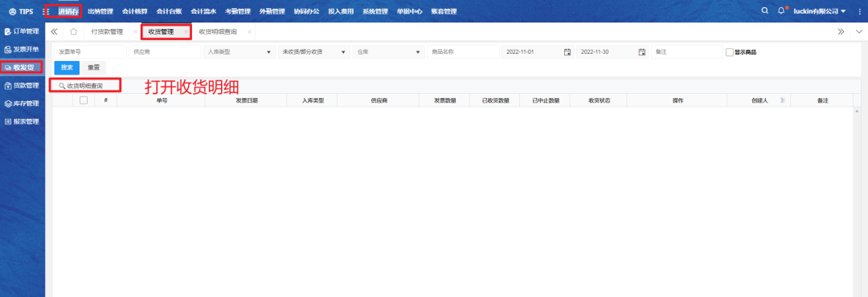Select the 协同办公 top menu
This screenshot has height=297, width=868.
[x=306, y=11]
